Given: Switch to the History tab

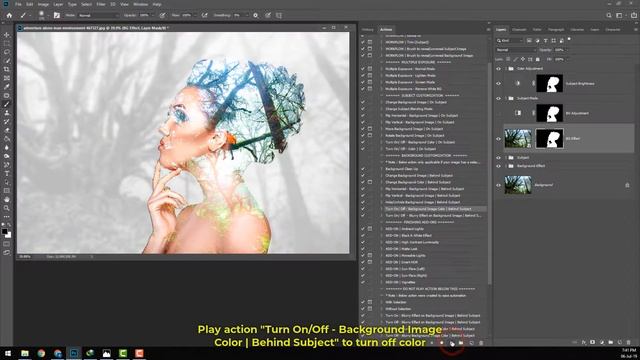Looking at the screenshot, I should pos(367,29).
